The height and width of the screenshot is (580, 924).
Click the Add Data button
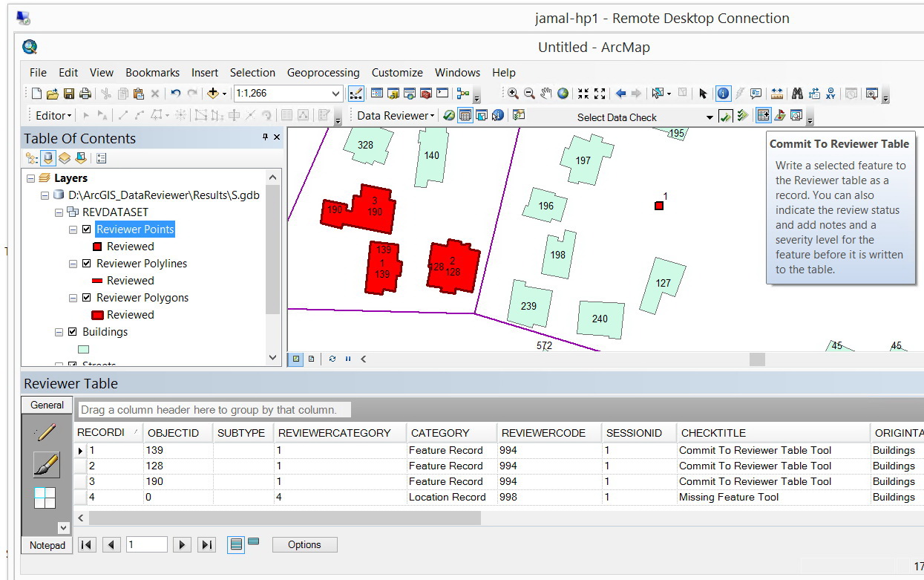[x=213, y=94]
